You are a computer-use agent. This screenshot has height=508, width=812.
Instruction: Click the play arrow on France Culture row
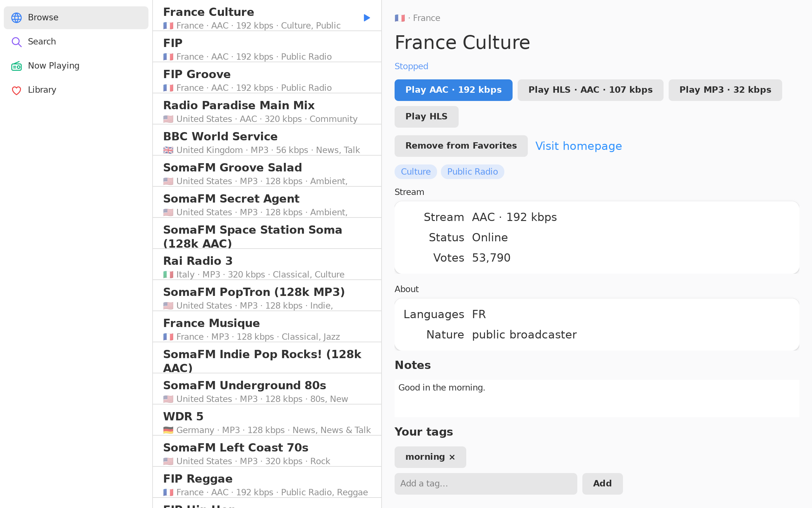click(x=367, y=17)
